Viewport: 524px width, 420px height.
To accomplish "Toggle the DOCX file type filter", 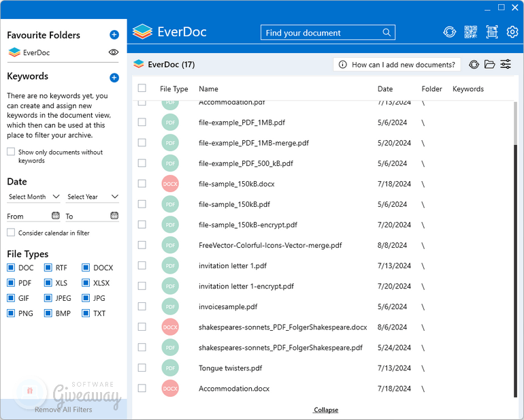I will (86, 268).
